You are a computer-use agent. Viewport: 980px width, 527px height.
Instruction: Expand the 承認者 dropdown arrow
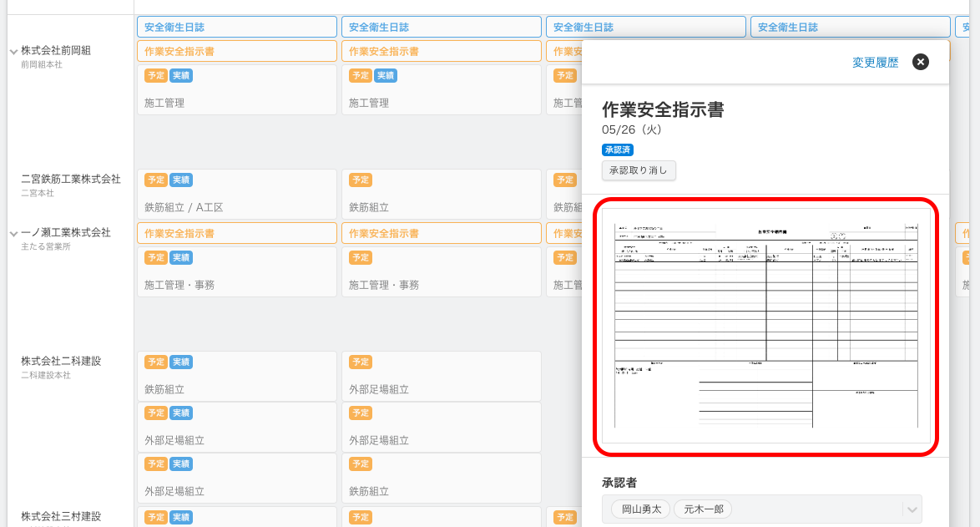912,509
